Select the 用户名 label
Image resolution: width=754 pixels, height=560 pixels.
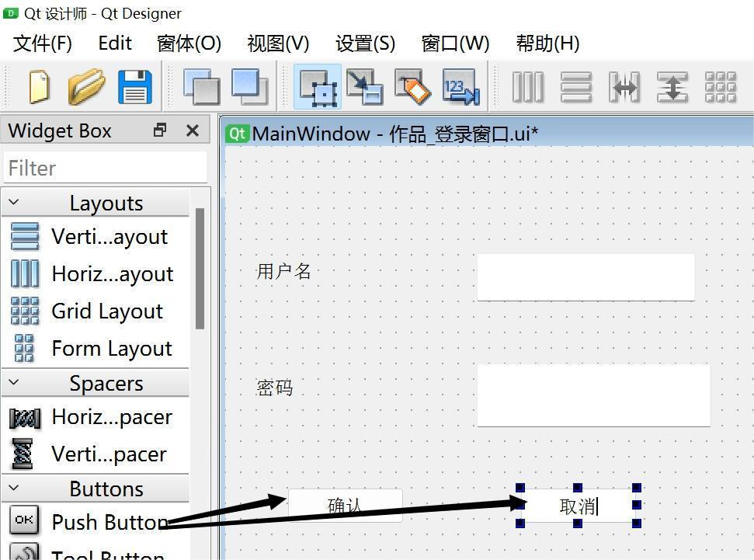[283, 272]
